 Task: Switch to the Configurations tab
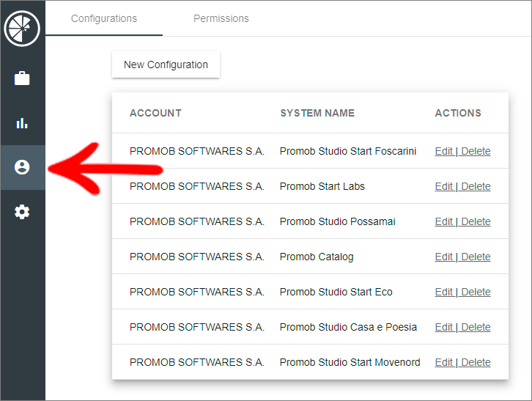pos(104,18)
